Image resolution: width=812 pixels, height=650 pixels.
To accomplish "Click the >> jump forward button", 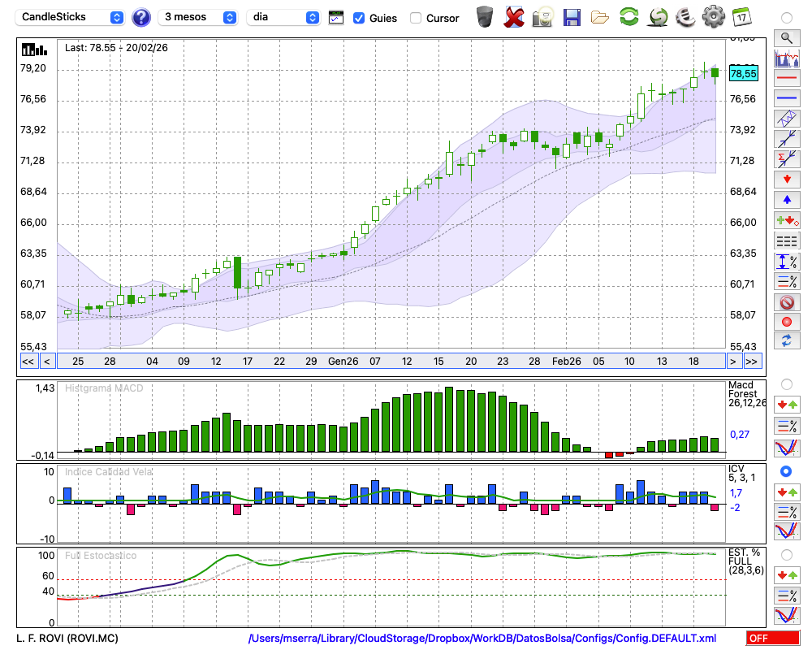I will pyautogui.click(x=752, y=362).
